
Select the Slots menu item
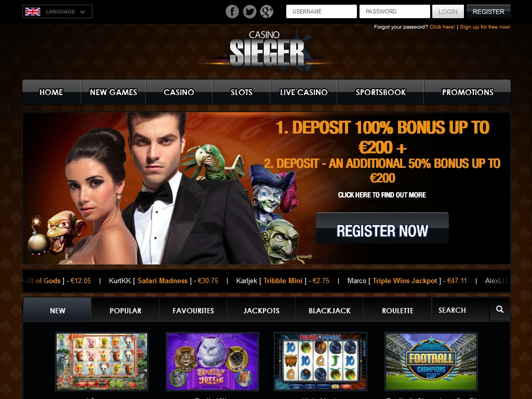[x=241, y=92]
